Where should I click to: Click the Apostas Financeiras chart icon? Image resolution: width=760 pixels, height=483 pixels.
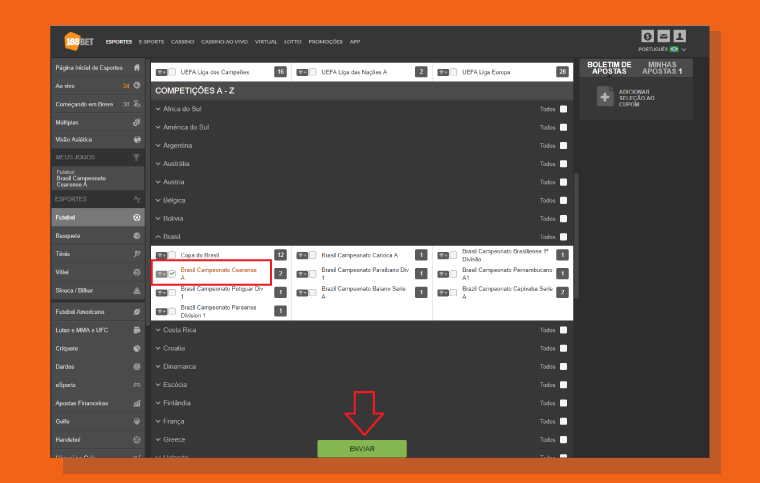coord(137,403)
